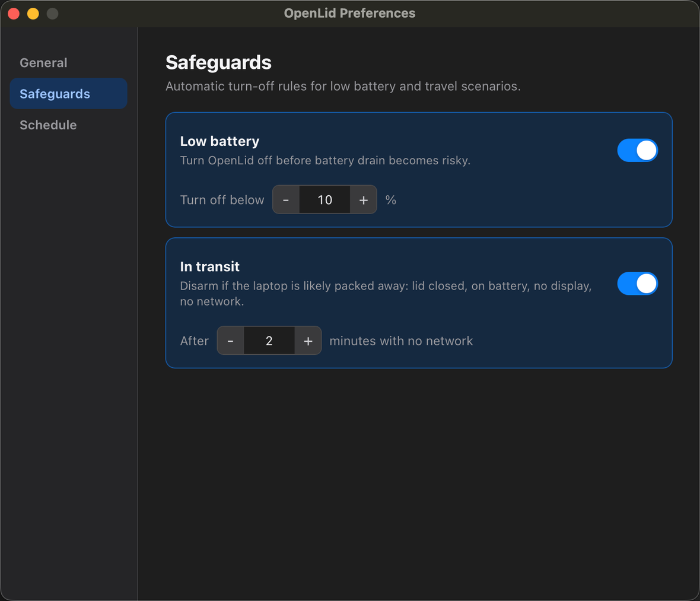Click the 'Turn off below' label
700x601 pixels.
point(222,199)
